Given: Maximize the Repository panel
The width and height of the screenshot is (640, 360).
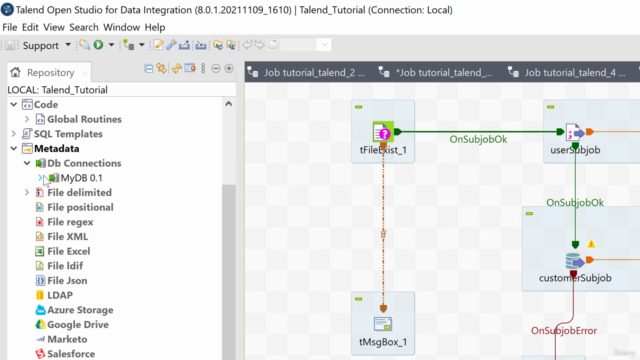Looking at the screenshot, I should (229, 69).
